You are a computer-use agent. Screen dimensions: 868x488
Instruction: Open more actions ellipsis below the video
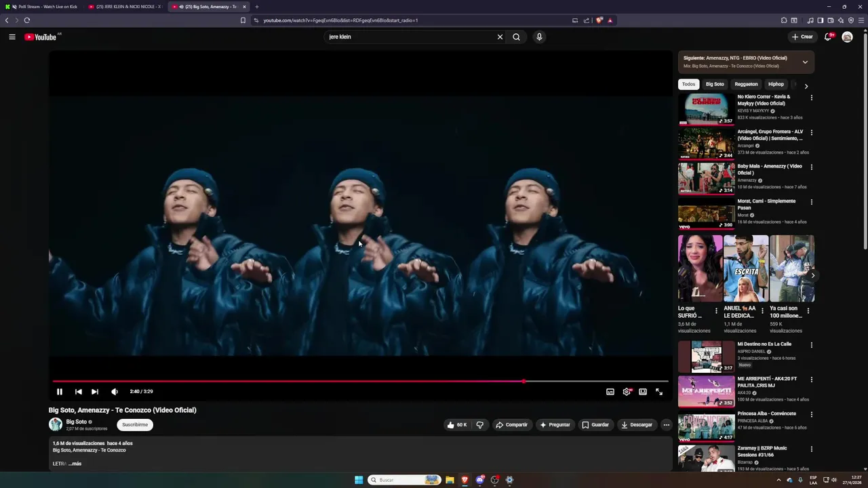coord(667,425)
